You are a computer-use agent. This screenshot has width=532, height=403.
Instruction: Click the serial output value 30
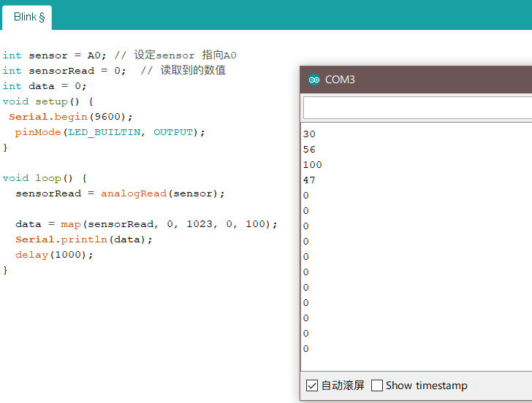click(x=309, y=134)
